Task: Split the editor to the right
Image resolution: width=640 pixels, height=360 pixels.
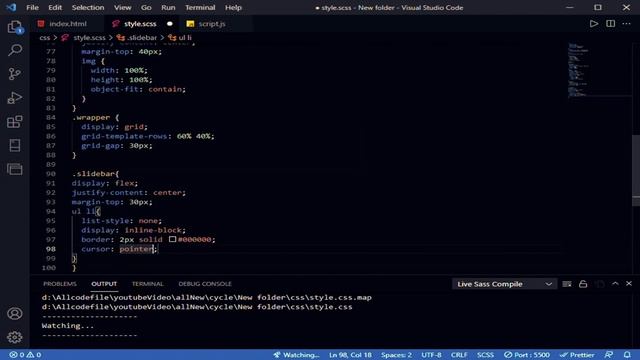Action: [x=611, y=24]
